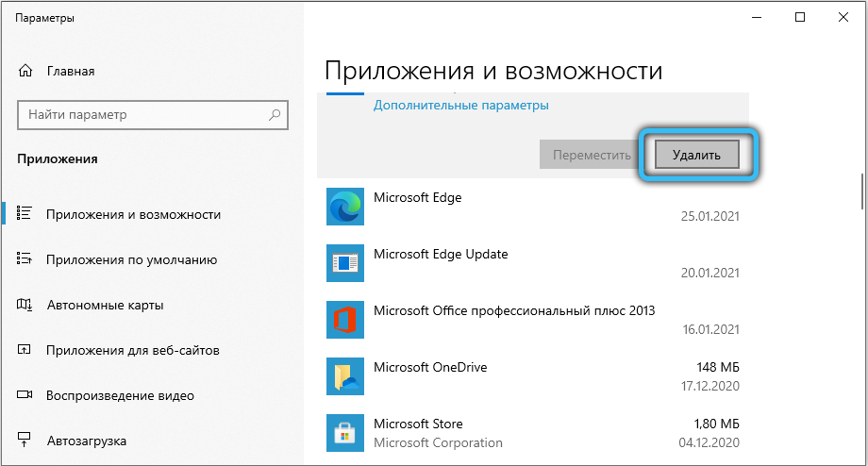Click the Найти параметр search field

pos(142,115)
